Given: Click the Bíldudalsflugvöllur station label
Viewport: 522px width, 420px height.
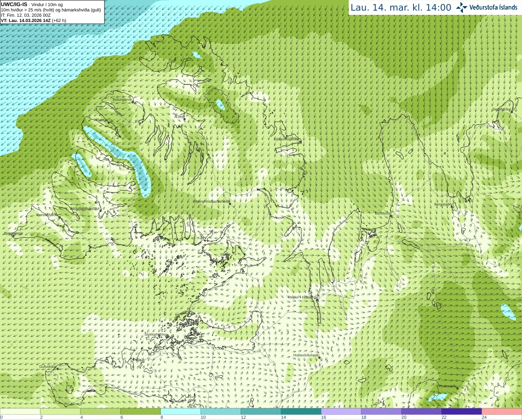Looking at the screenshot, I should [x=85, y=208].
